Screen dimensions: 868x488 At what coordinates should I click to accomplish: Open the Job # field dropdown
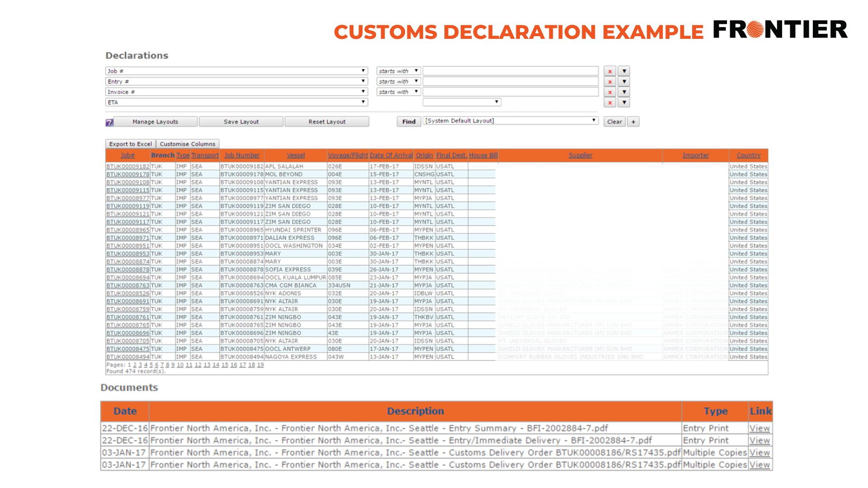click(x=236, y=71)
